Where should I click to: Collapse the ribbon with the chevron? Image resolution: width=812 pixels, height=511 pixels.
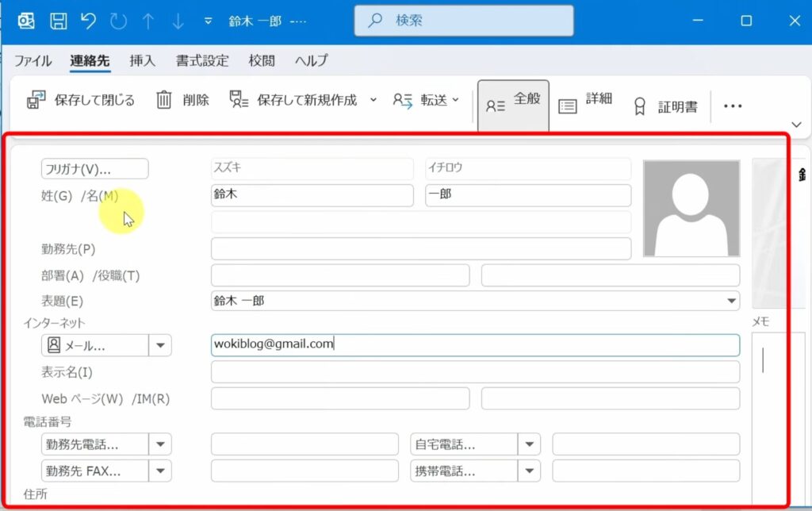[x=795, y=125]
